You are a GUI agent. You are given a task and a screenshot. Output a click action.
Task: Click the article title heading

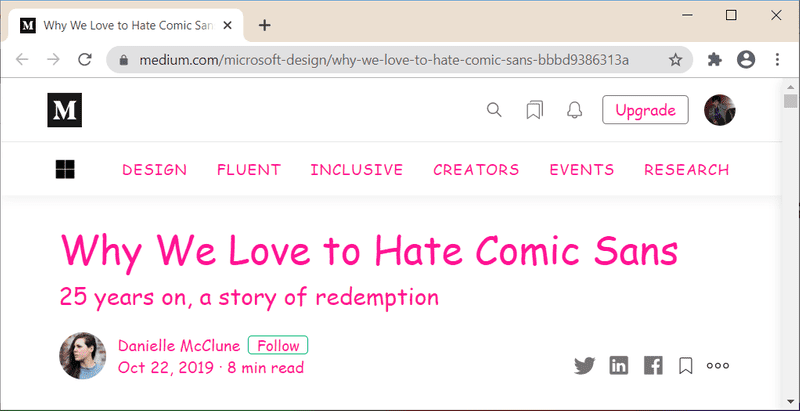[369, 251]
